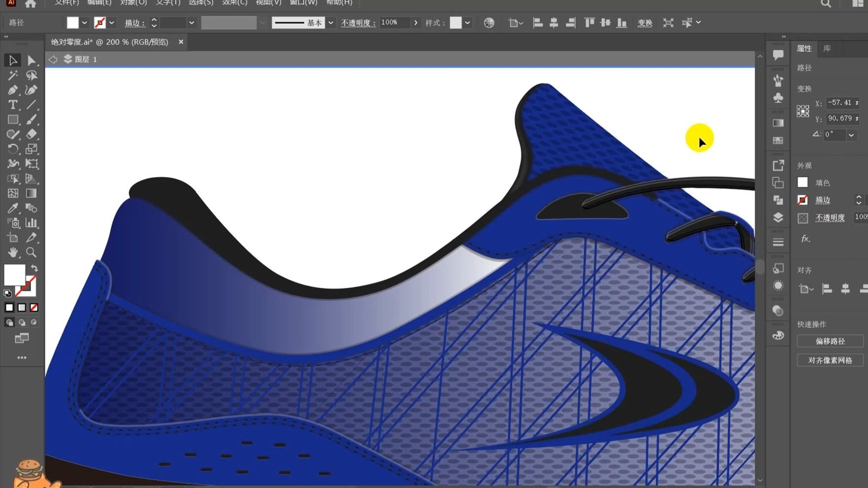This screenshot has width=868, height=488.
Task: Select the Zoom tool
Action: pyautogui.click(x=32, y=252)
